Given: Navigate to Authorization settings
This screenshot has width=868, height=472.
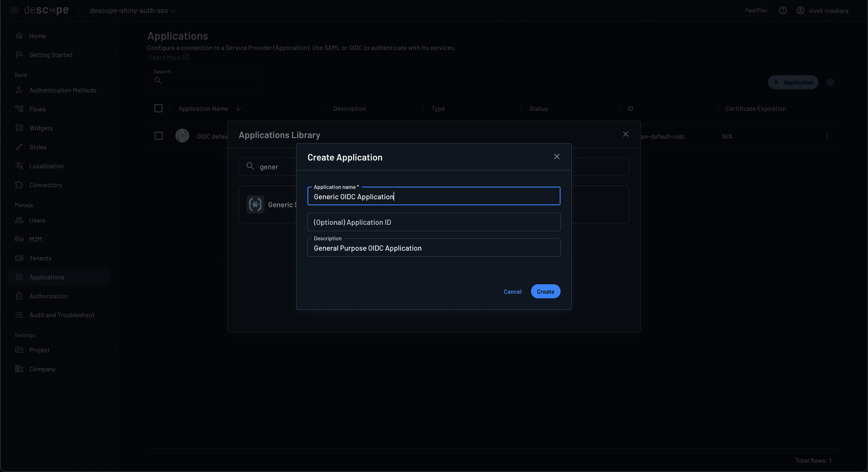Looking at the screenshot, I should coord(48,296).
